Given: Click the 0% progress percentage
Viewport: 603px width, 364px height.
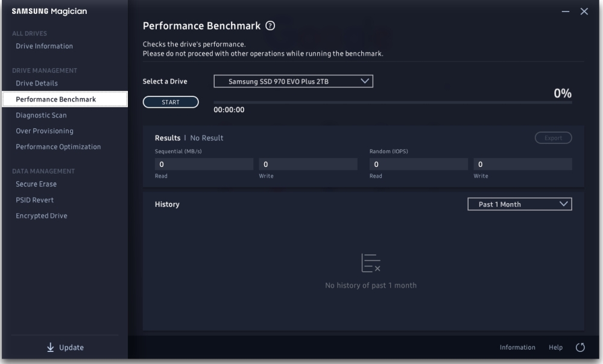Looking at the screenshot, I should pyautogui.click(x=562, y=93).
